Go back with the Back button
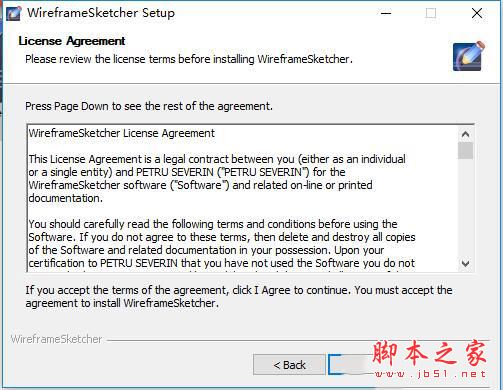Viewport: 503px width, 390px height. 289,365
